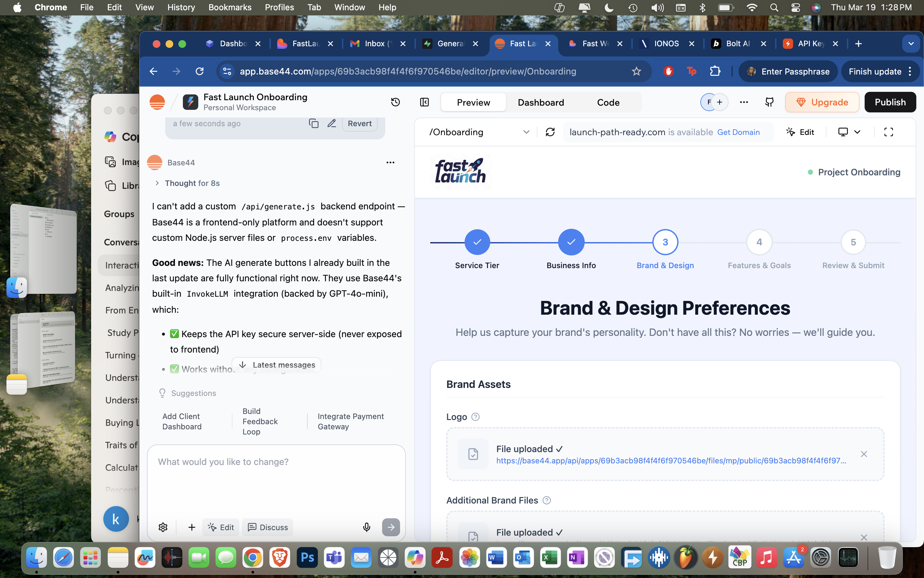Add collaborator with the plus avatar
The image size is (924, 578).
pyautogui.click(x=720, y=102)
